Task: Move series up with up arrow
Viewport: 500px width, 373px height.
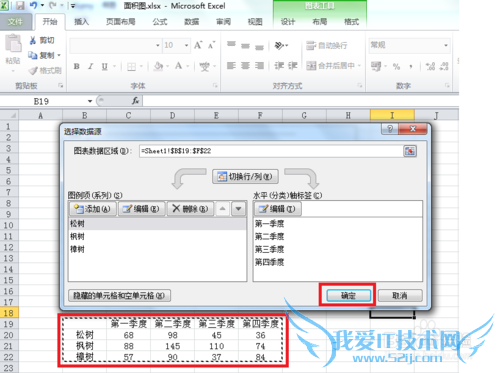Action: coord(223,209)
